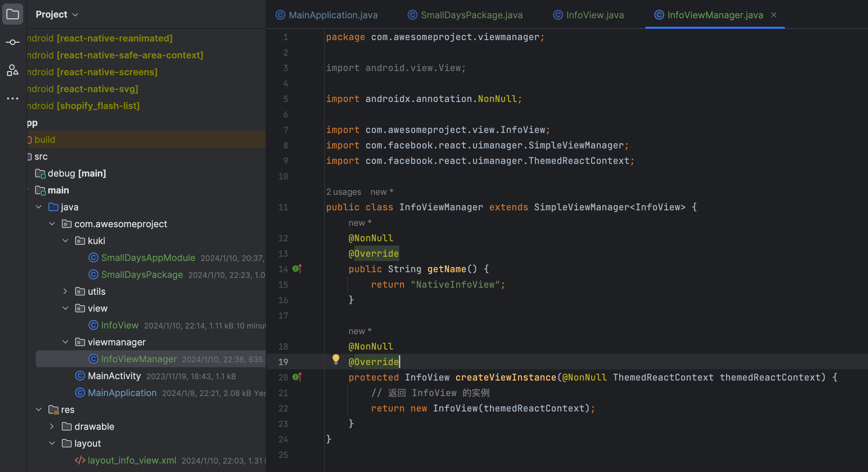Image resolution: width=868 pixels, height=472 pixels.
Task: Switch to InfoView.java tab
Action: (589, 15)
